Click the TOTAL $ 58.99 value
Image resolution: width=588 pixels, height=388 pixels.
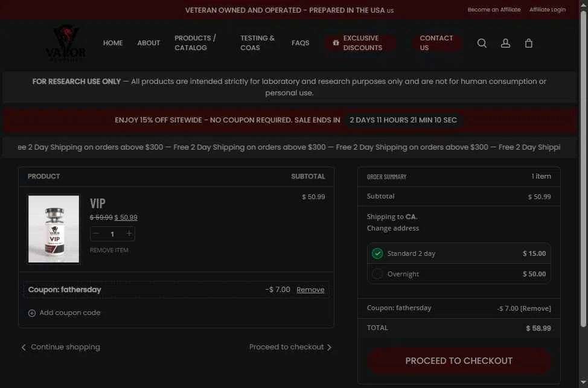click(538, 328)
